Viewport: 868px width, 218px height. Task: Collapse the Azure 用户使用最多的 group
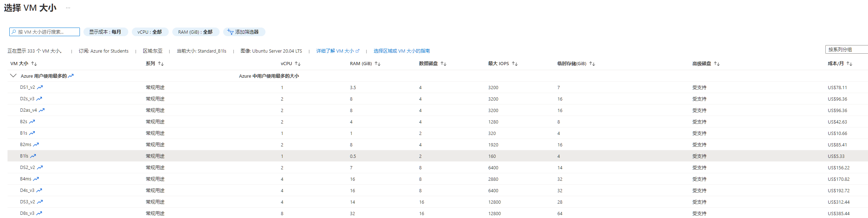click(13, 76)
